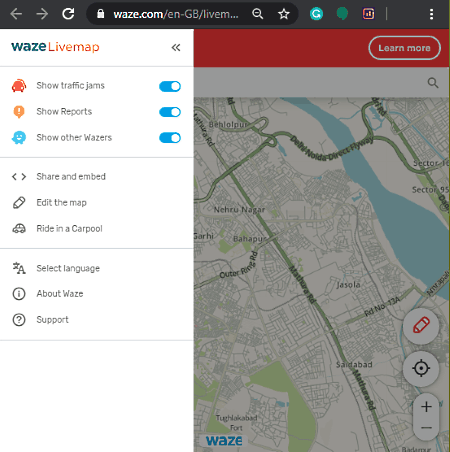Click the red traffic jam car icon

point(19,86)
